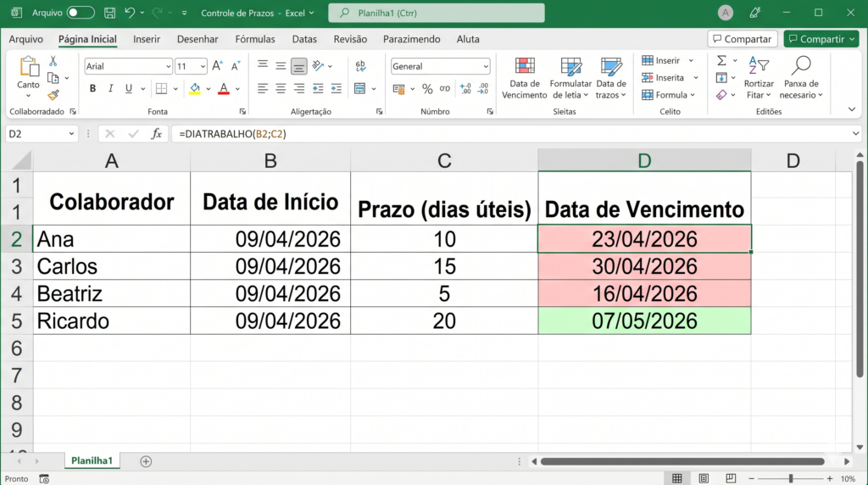The height and width of the screenshot is (485, 868).
Task: Toggle middle align
Action: 281,66
